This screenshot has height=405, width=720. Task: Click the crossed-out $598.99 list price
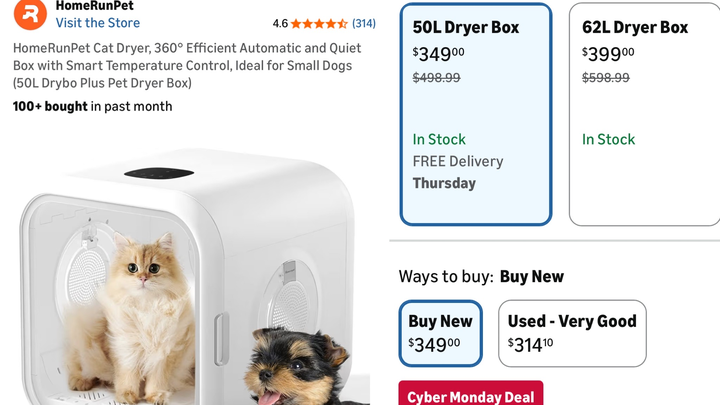[x=606, y=78]
